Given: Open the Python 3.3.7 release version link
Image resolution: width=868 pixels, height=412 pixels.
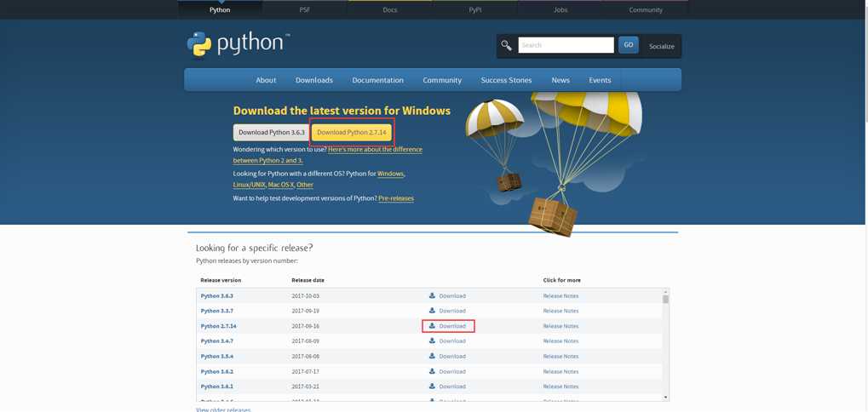Looking at the screenshot, I should [217, 311].
